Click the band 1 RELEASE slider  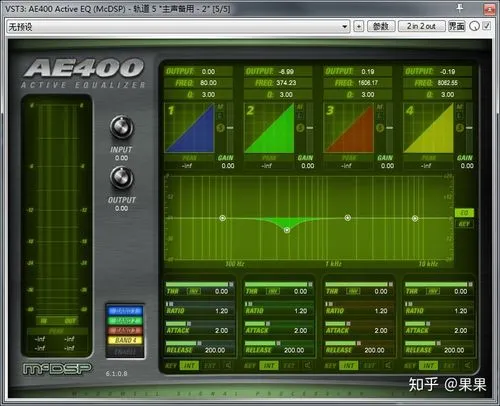pyautogui.click(x=200, y=343)
